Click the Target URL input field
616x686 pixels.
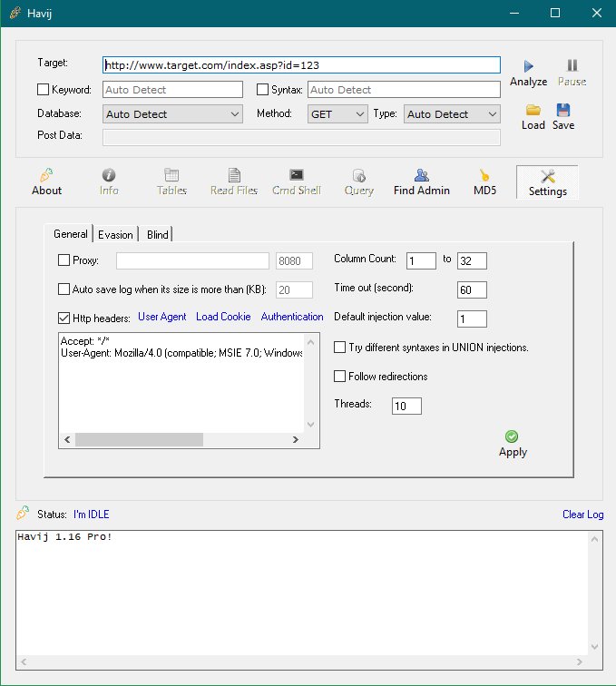(301, 65)
